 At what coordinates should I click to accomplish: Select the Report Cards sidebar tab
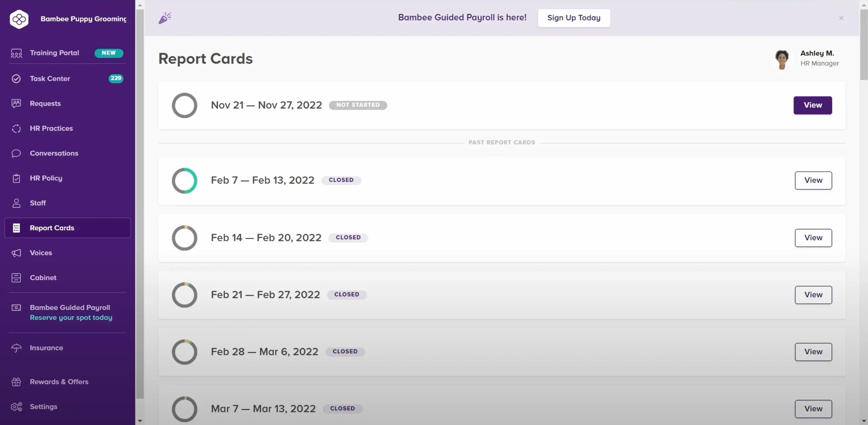pyautogui.click(x=52, y=227)
